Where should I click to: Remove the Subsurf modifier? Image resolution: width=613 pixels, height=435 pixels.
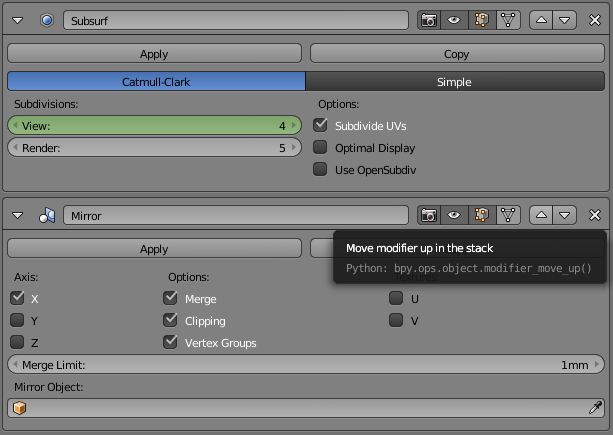[x=595, y=20]
